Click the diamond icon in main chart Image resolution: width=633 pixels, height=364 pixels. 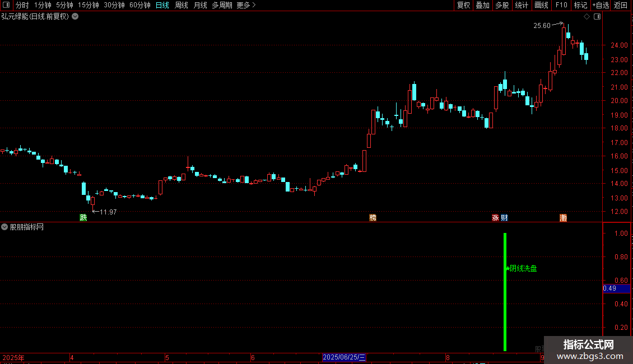click(x=587, y=17)
